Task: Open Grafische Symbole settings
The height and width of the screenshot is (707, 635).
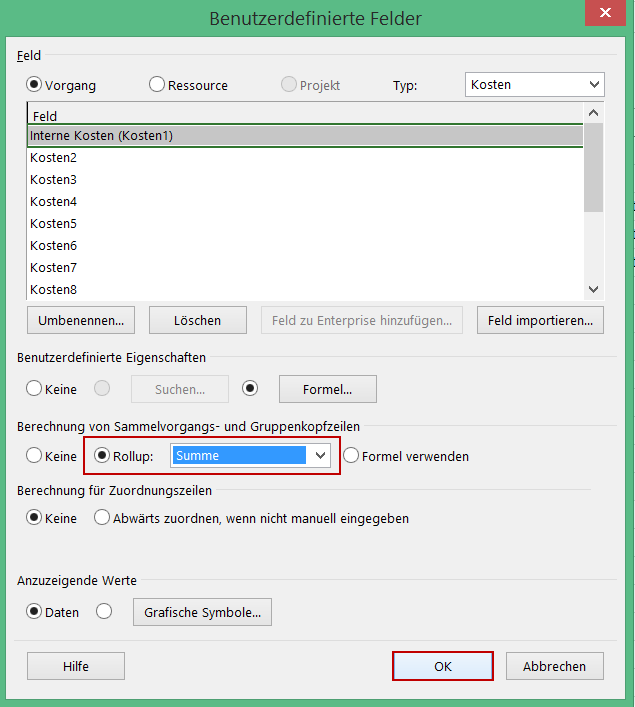Action: [x=202, y=612]
